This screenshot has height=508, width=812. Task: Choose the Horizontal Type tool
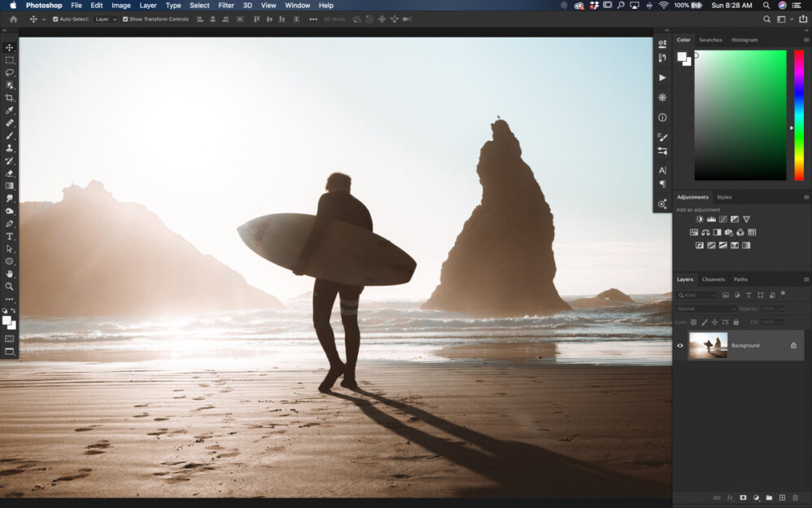[x=10, y=236]
